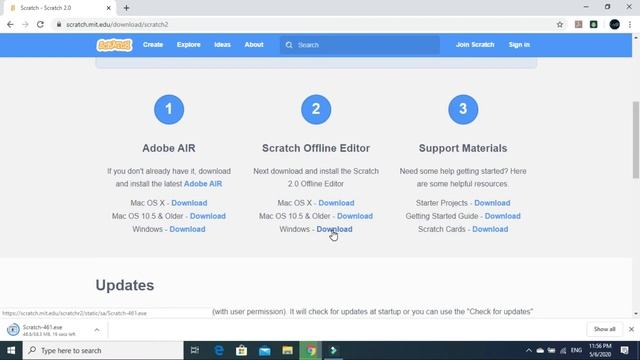Show hidden system tray icons
Viewport: 640px width, 360px height.
coord(528,350)
